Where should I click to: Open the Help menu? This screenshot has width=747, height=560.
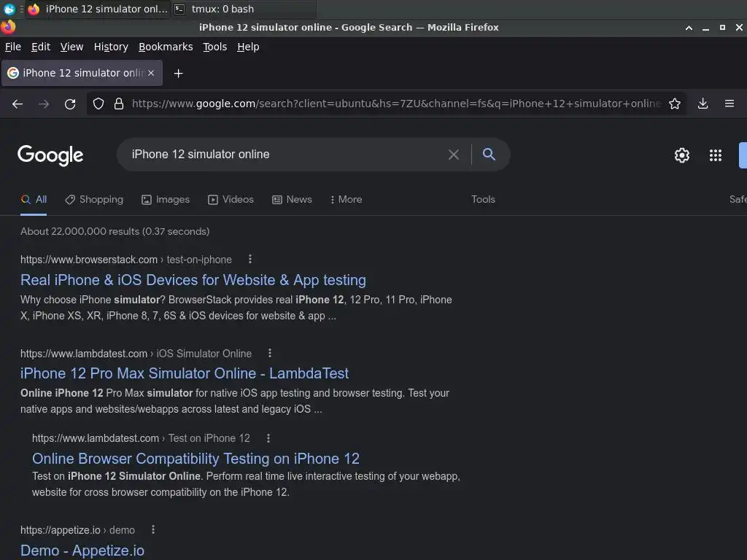pyautogui.click(x=248, y=47)
